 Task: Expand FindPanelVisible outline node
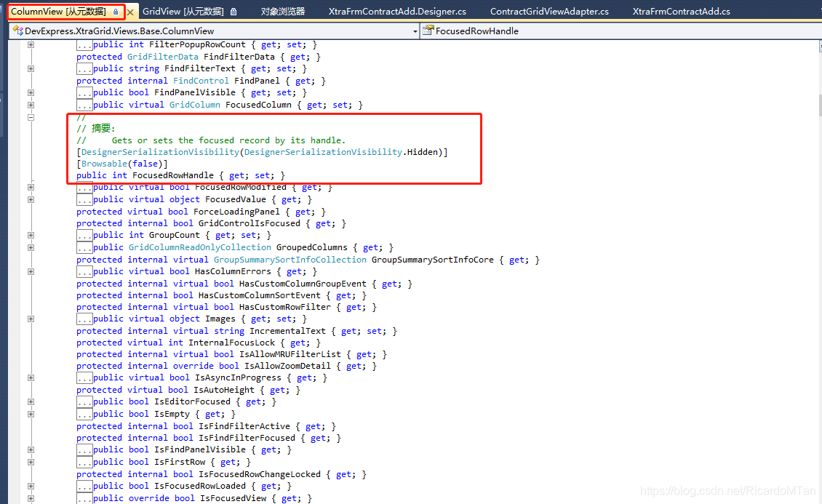click(31, 93)
